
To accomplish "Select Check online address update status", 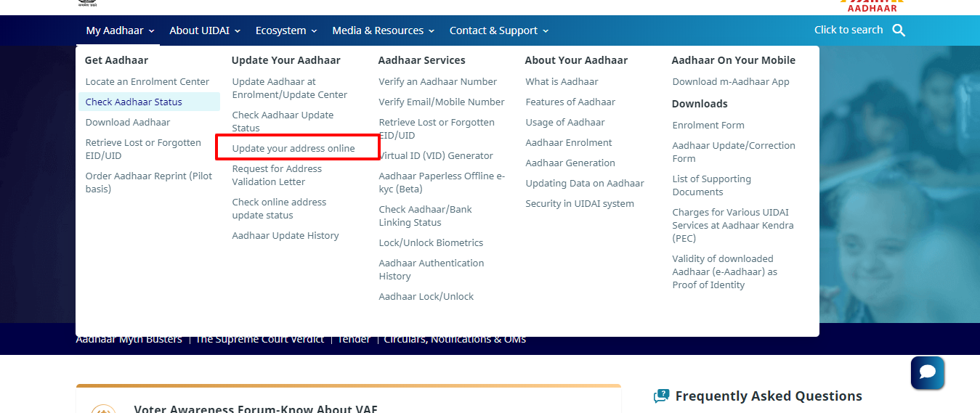I will click(x=279, y=209).
